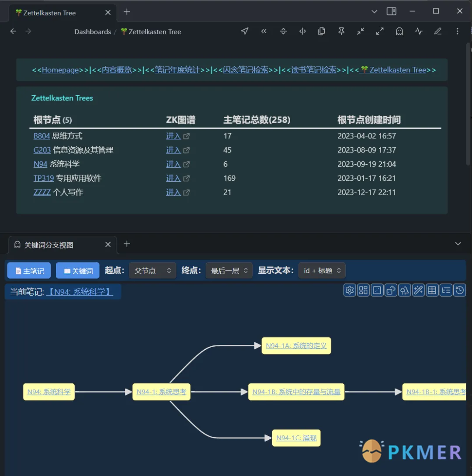Open edit mode with the pencil icon
This screenshot has height=476, width=472.
[438, 31]
